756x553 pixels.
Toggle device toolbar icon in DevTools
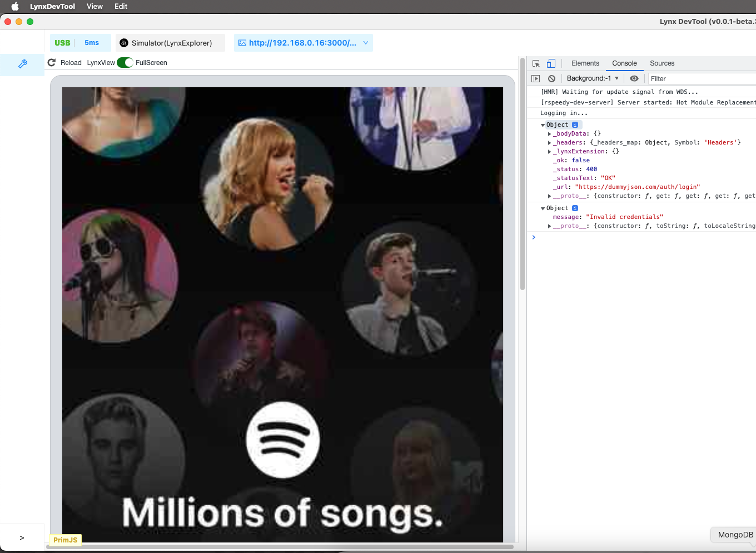[551, 63]
